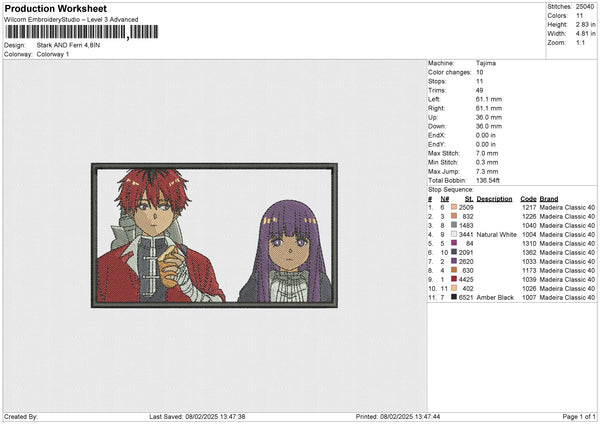This screenshot has height=424, width=600.
Task: Click the EndX value 0.00 in
Action: click(x=486, y=135)
